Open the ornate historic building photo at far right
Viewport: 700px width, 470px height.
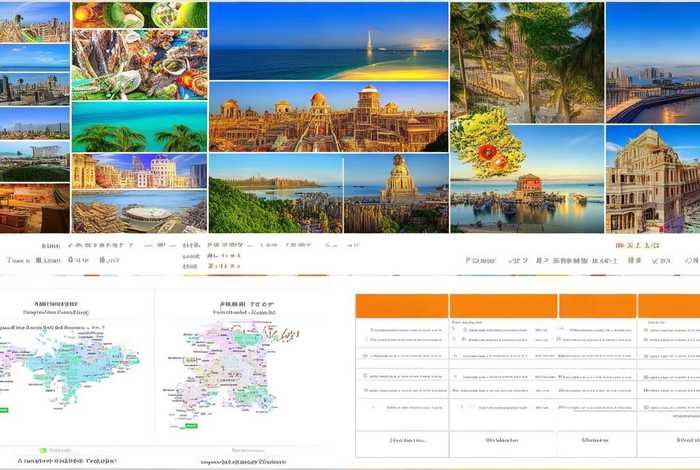point(652,180)
